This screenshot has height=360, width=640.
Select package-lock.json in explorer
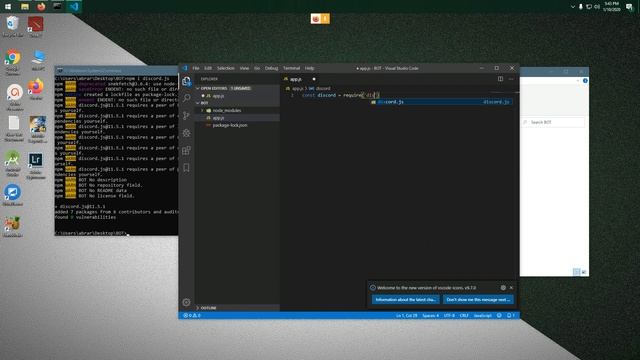[238, 125]
